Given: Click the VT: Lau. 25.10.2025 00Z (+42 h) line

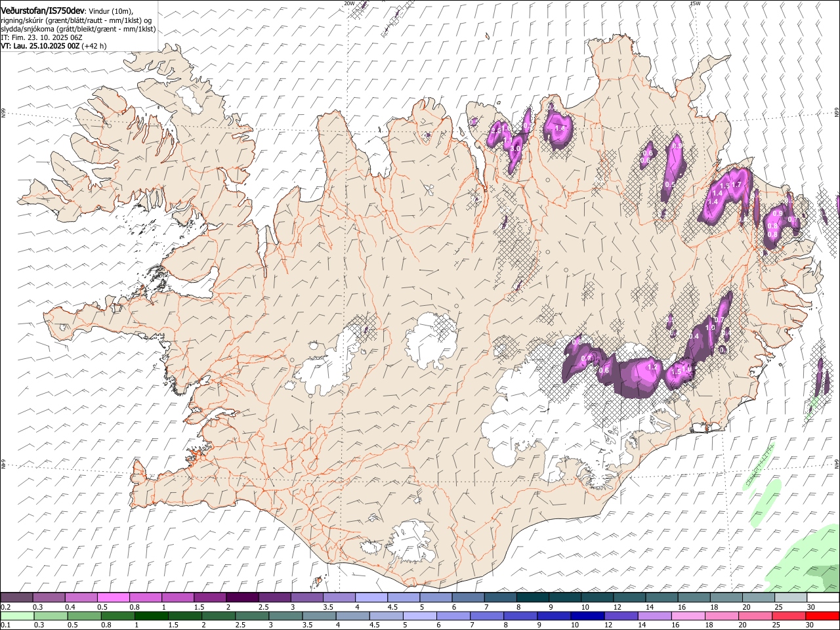Looking at the screenshot, I should click(53, 46).
